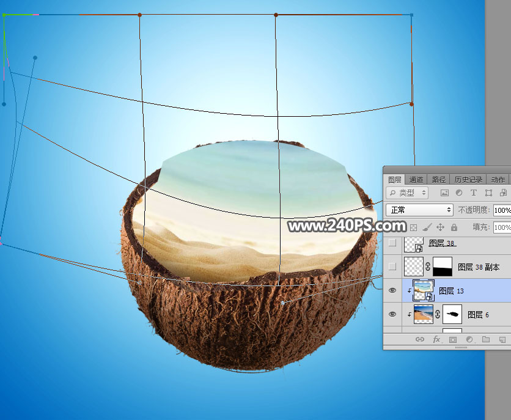
Task: Click clipping arrow on 图层 6
Action: [x=410, y=314]
